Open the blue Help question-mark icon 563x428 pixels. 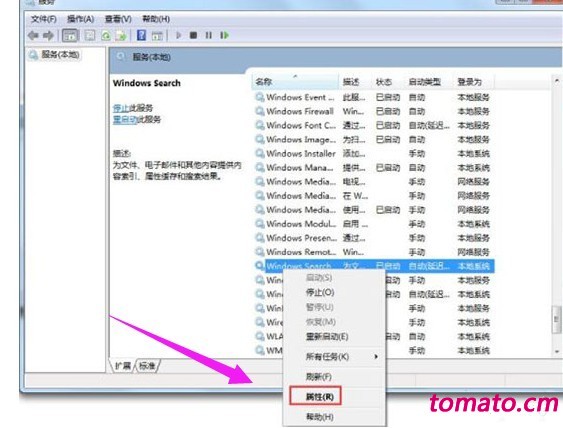pyautogui.click(x=141, y=35)
